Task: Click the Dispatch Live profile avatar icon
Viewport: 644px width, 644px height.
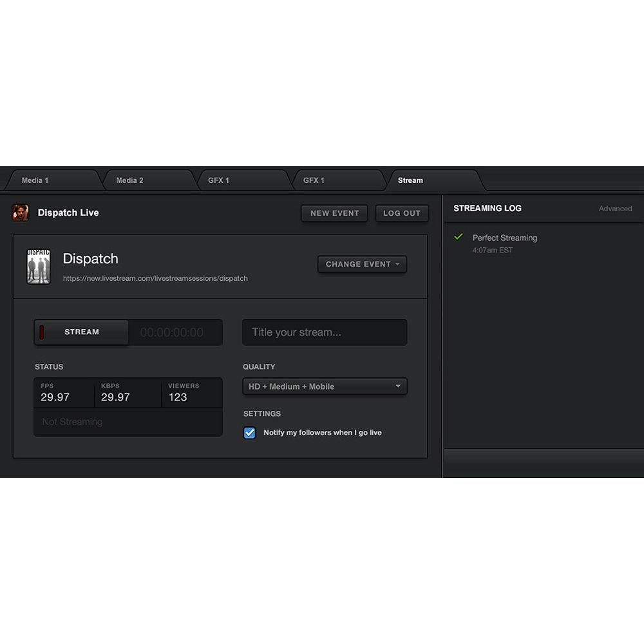Action: click(21, 212)
